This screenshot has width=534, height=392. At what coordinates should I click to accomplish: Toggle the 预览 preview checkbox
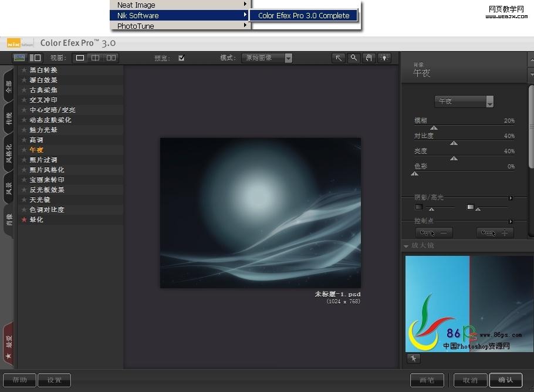[x=181, y=58]
